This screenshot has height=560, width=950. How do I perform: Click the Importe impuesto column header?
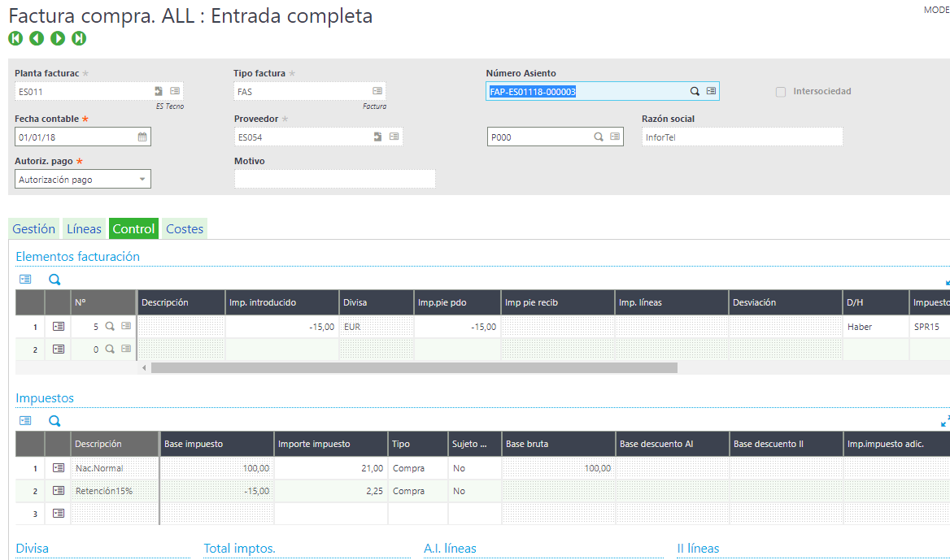[331, 444]
